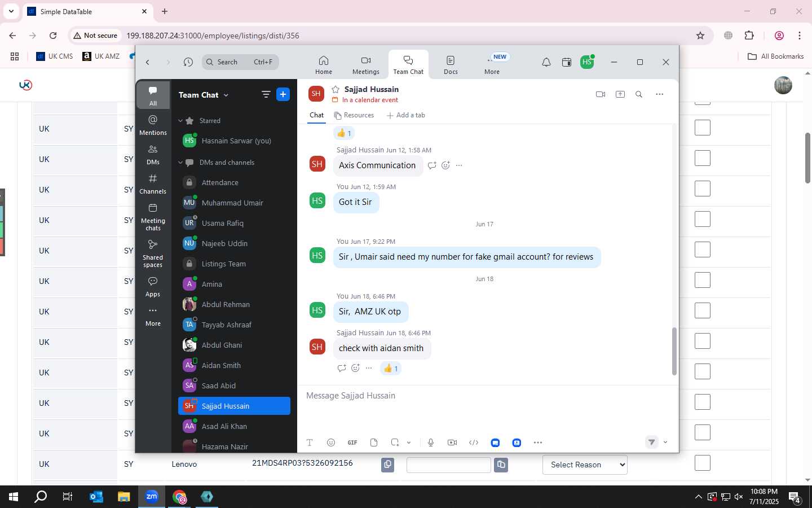Open the composer more options ellipsis
Viewport: 812px width, 508px height.
(538, 443)
